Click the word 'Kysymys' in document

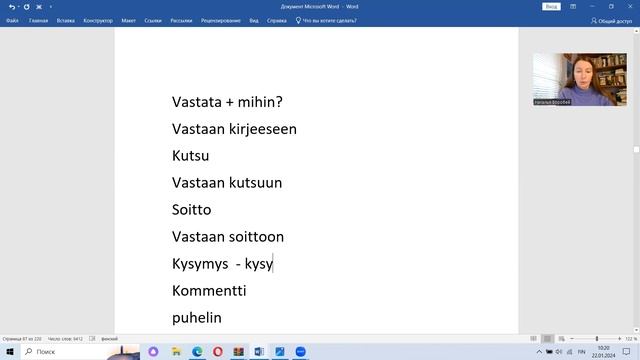click(x=200, y=264)
